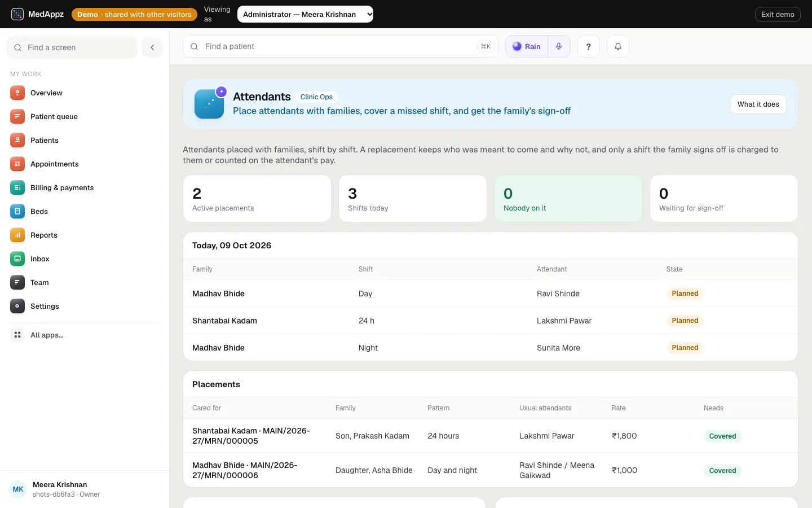Open the notifications bell icon
The image size is (812, 508).
(x=618, y=46)
